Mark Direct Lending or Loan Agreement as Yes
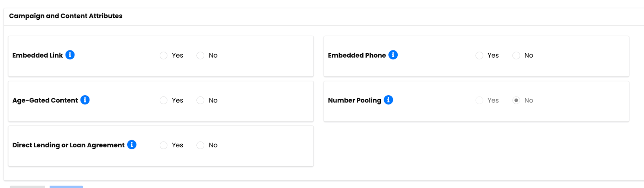This screenshot has width=644, height=188. (x=163, y=145)
